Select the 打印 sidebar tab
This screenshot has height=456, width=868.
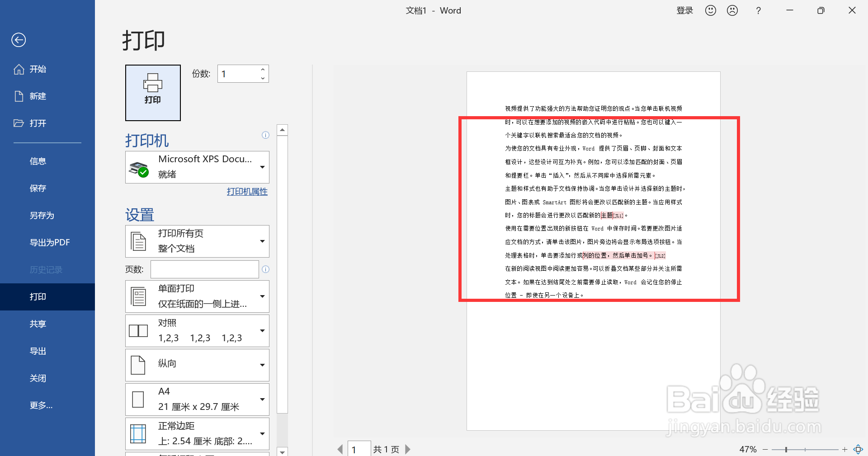[x=47, y=297]
